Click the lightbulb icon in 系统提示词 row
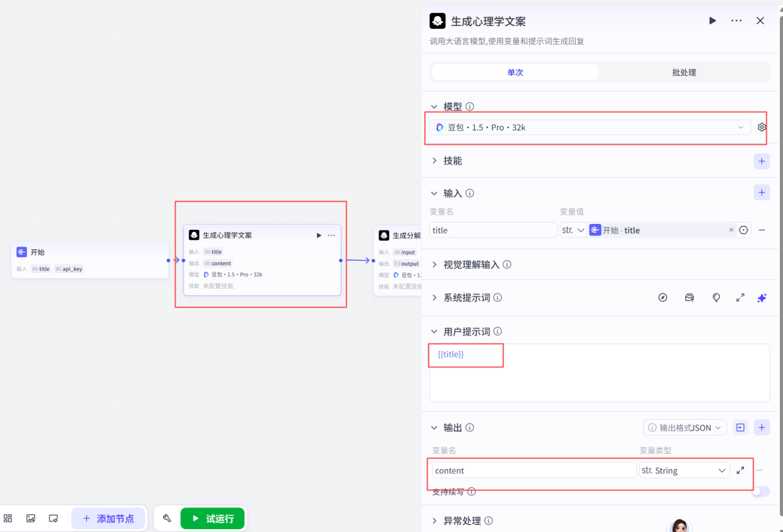783x532 pixels. [x=716, y=297]
